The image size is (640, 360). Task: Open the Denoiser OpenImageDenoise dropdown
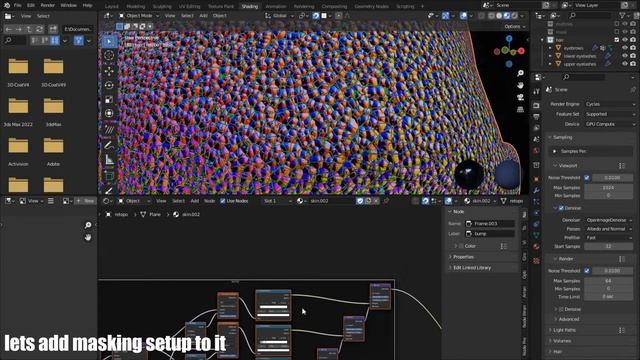click(609, 220)
